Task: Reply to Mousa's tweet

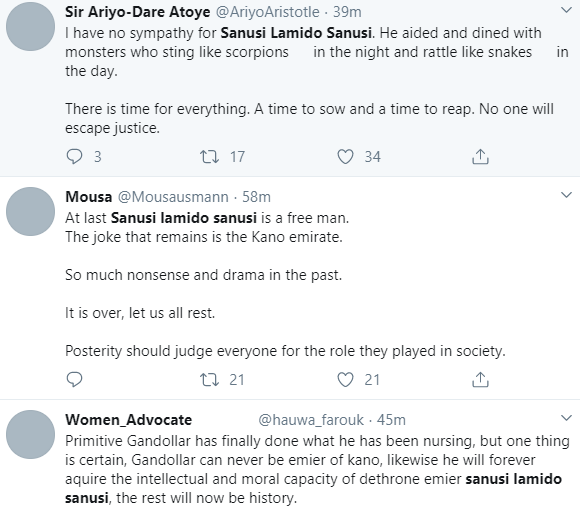Action: [x=74, y=380]
